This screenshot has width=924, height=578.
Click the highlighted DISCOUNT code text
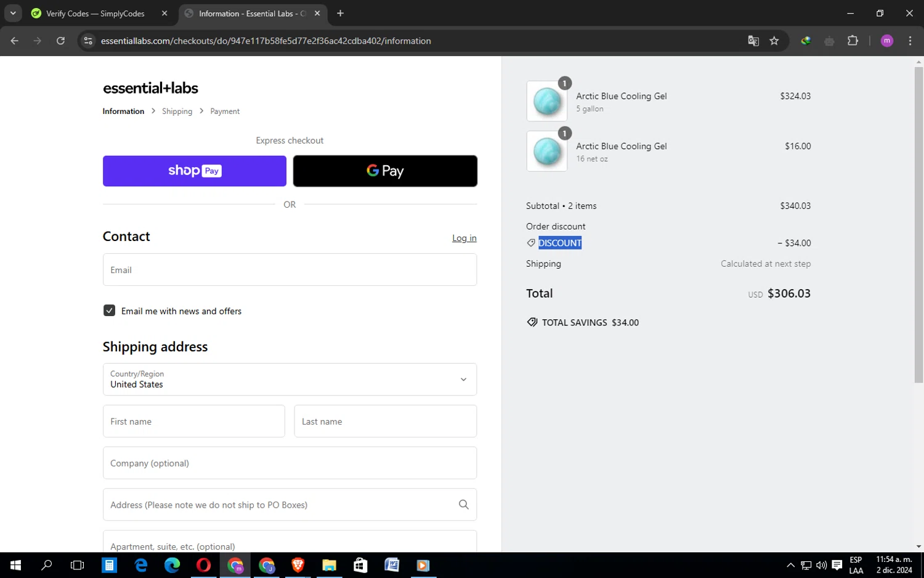click(560, 243)
